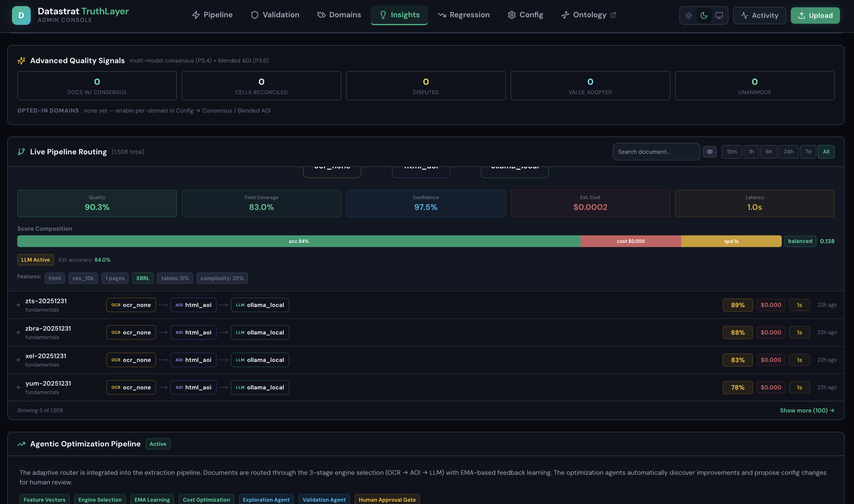Click the complexity: 25% tag
Viewport: 854px width, 504px height.
tap(222, 278)
